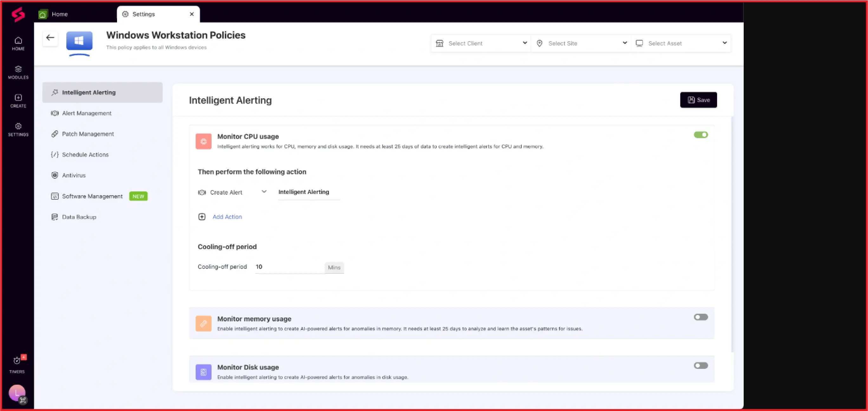The height and width of the screenshot is (411, 868).
Task: Select the Alert Management sidebar icon
Action: (55, 113)
